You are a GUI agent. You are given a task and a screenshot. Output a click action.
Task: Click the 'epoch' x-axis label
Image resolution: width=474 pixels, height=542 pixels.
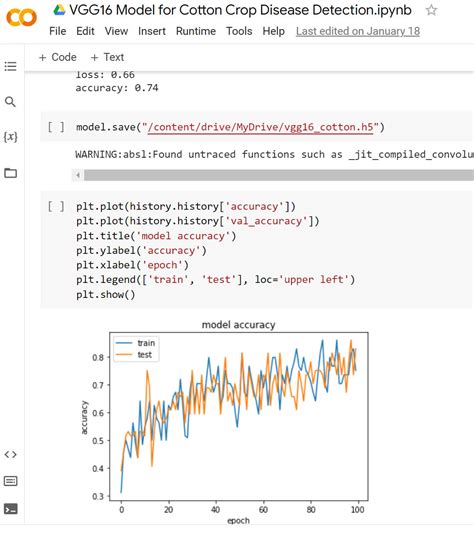tap(239, 521)
